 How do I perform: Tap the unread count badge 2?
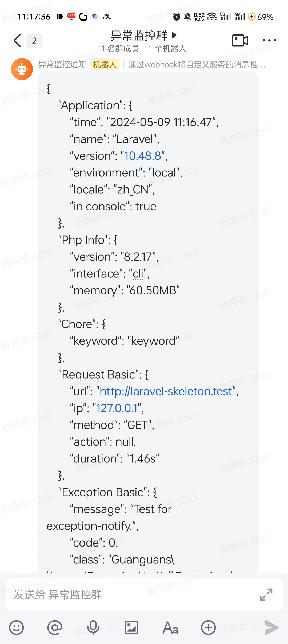click(34, 41)
